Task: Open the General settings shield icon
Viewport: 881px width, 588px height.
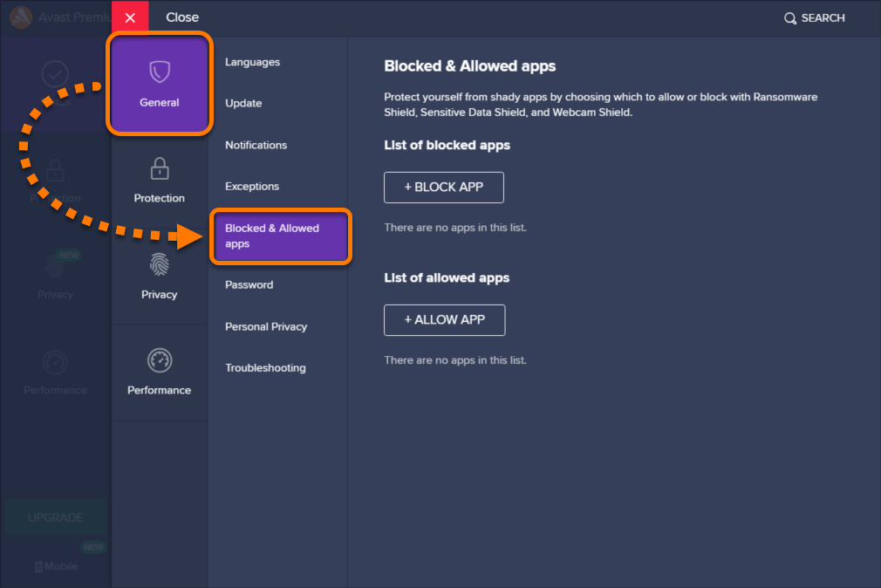Action: pyautogui.click(x=159, y=72)
